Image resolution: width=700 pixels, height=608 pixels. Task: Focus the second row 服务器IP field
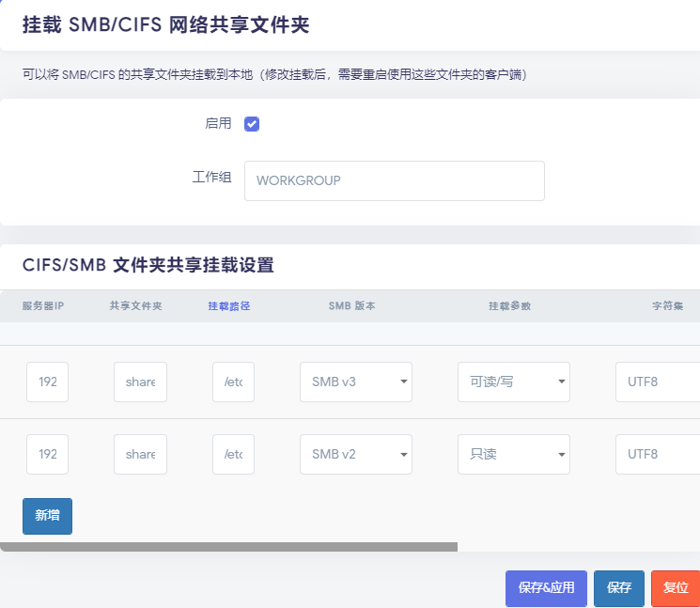[47, 454]
